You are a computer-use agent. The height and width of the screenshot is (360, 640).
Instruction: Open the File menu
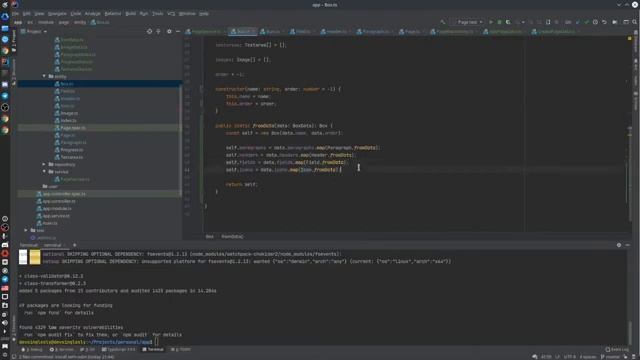(x=15, y=13)
